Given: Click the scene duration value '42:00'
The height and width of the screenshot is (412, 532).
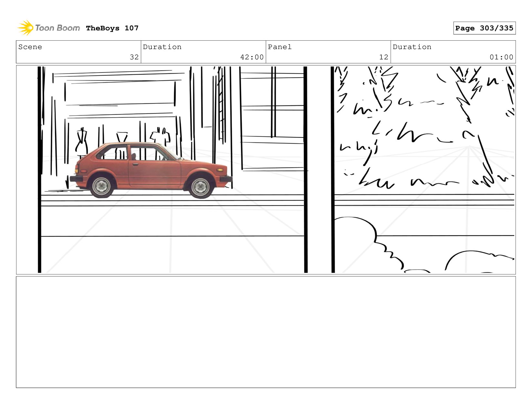Looking at the screenshot, I should pyautogui.click(x=252, y=57).
